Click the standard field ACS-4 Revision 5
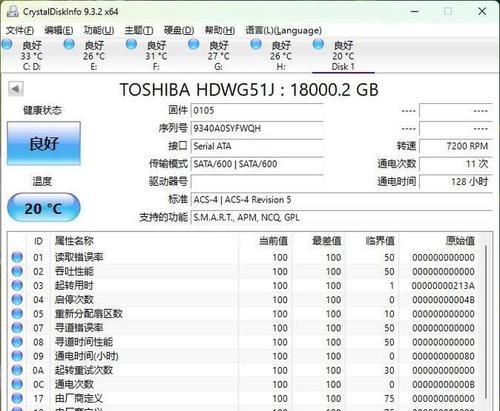Image resolution: width=500 pixels, height=411 pixels. click(342, 200)
